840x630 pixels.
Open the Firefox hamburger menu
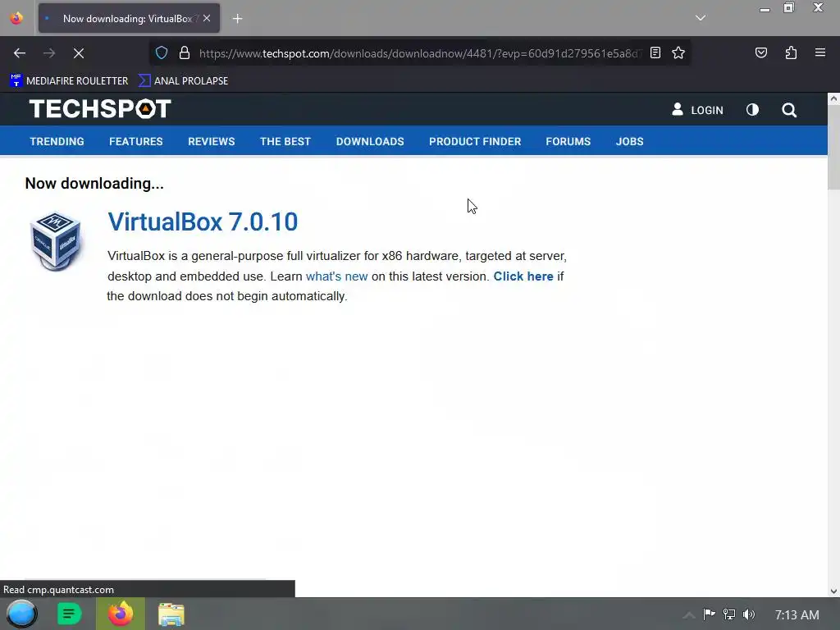[819, 52]
